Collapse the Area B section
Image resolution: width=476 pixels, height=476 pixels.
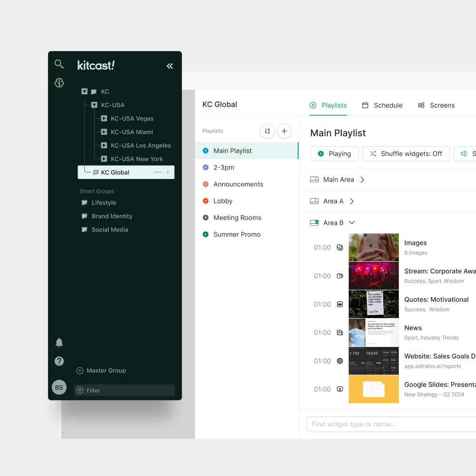351,222
